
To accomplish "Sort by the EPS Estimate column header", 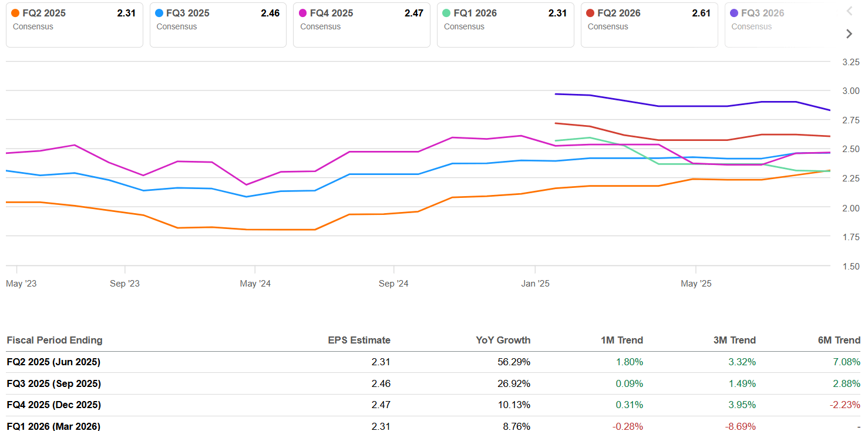I will click(x=359, y=340).
